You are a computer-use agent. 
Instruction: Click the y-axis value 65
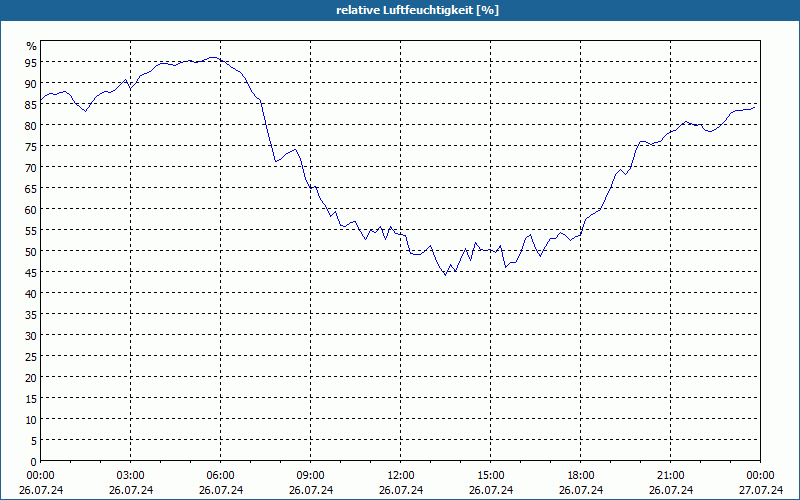point(31,188)
